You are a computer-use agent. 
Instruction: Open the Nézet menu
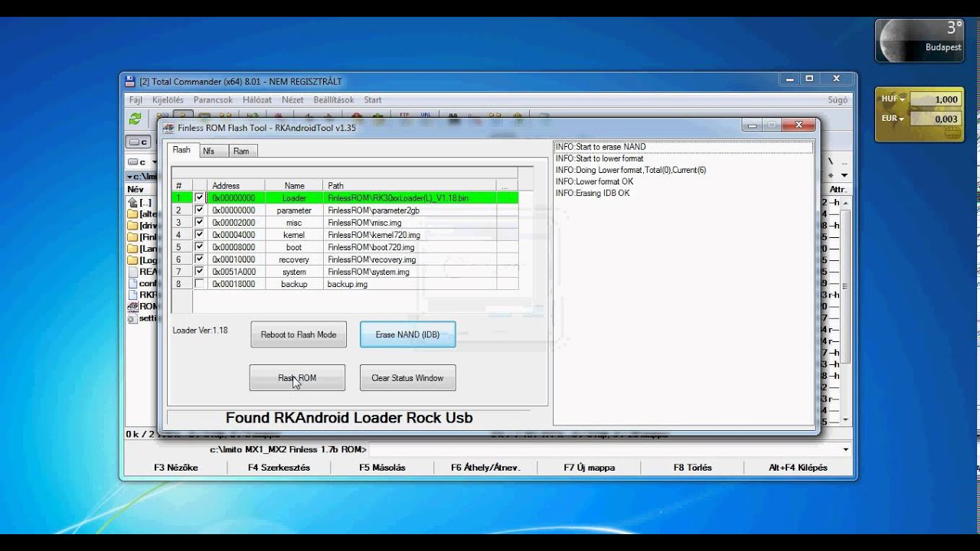292,99
